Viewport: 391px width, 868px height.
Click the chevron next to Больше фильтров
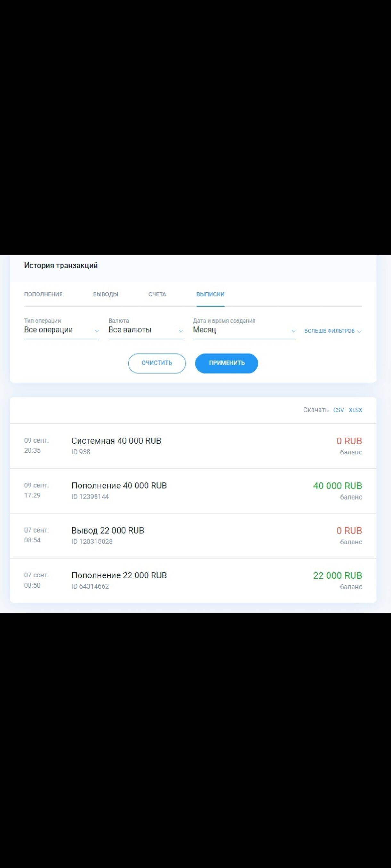359,331
